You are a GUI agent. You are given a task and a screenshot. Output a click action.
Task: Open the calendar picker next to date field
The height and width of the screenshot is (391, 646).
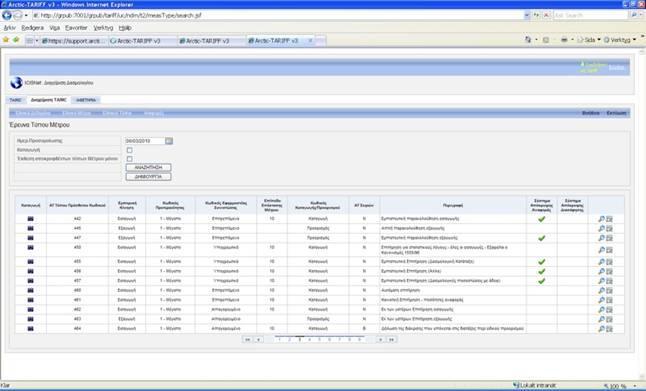(169, 141)
